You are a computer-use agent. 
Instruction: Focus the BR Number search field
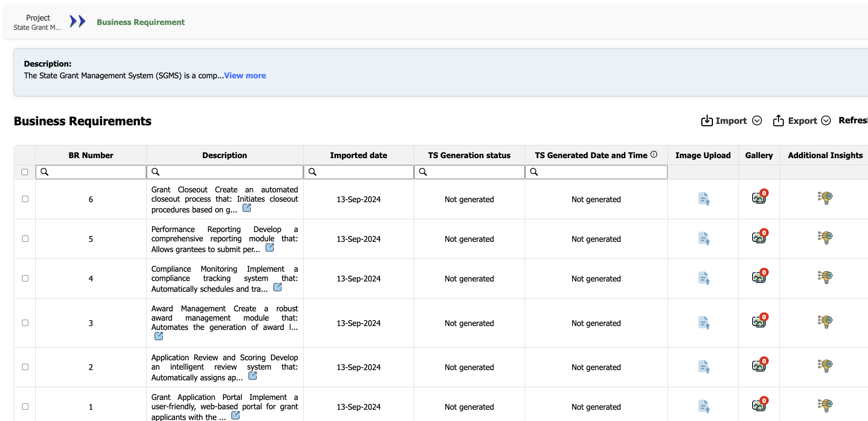point(96,172)
